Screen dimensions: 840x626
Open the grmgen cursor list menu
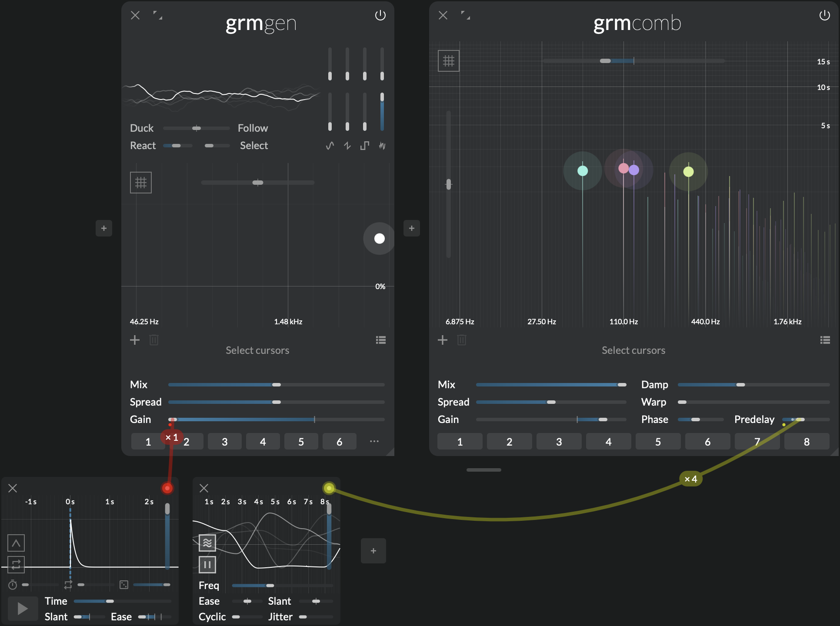[380, 340]
